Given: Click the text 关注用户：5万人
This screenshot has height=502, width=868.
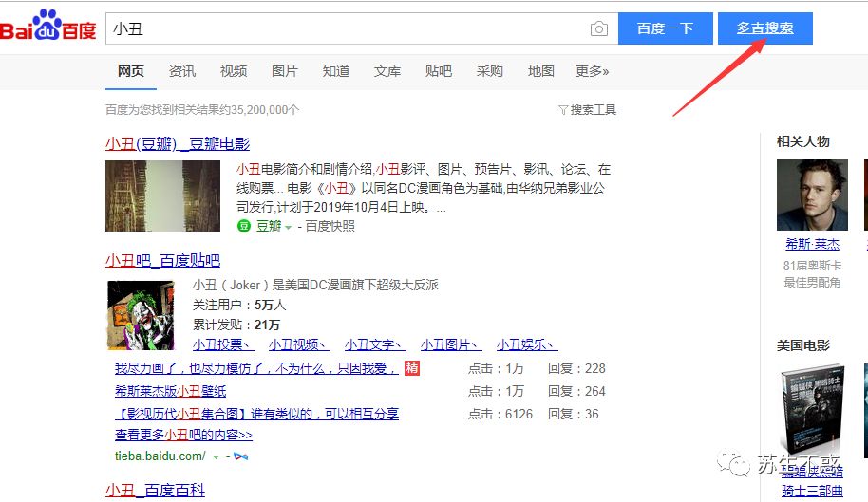Looking at the screenshot, I should (x=239, y=305).
